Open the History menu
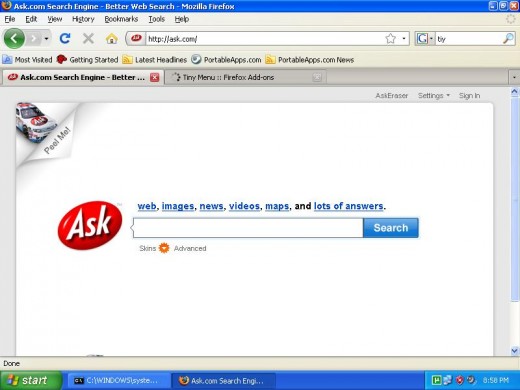Viewport: 520px width, 390px height. (x=83, y=19)
